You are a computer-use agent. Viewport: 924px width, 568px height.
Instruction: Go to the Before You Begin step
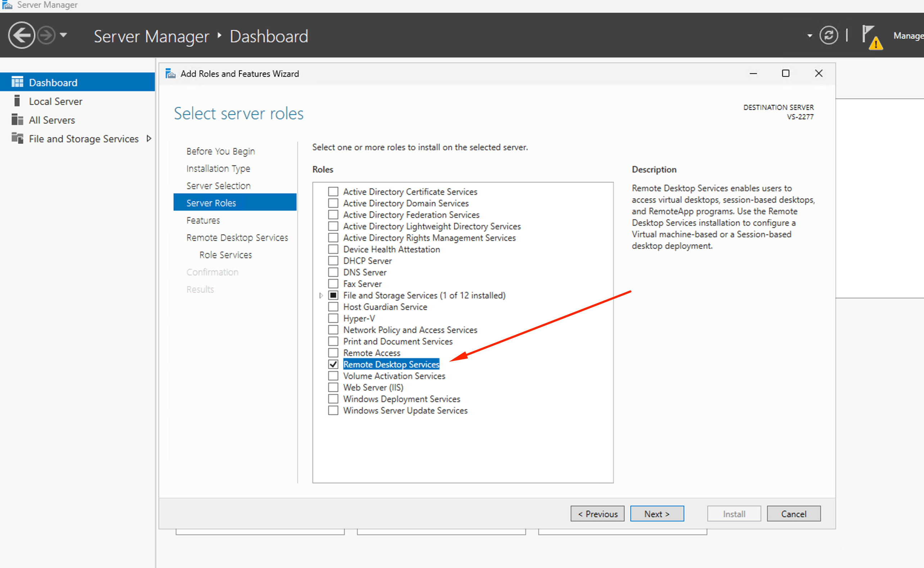pos(221,151)
